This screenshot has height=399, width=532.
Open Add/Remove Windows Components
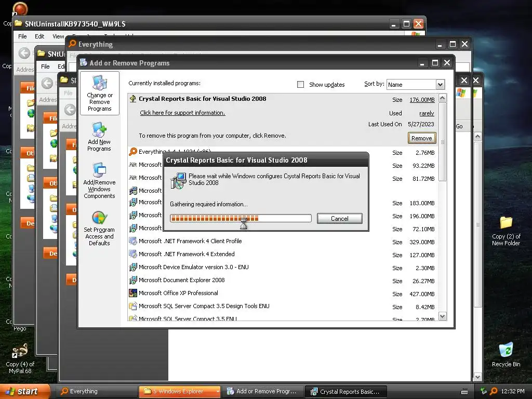99,180
